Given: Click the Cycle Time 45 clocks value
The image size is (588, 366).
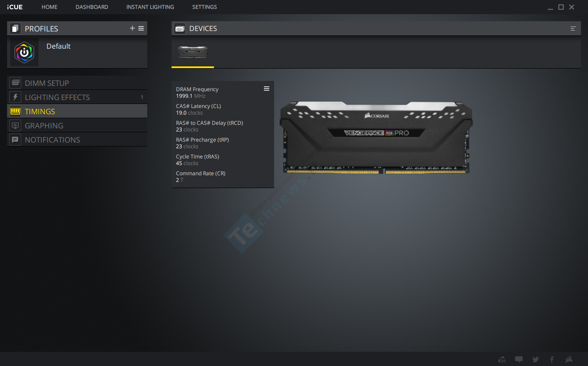Looking at the screenshot, I should (187, 163).
